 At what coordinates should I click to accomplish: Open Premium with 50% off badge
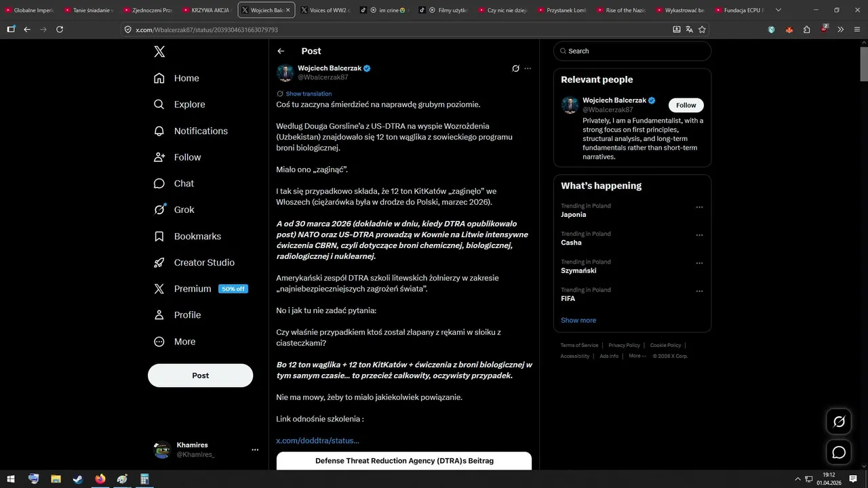tap(201, 289)
